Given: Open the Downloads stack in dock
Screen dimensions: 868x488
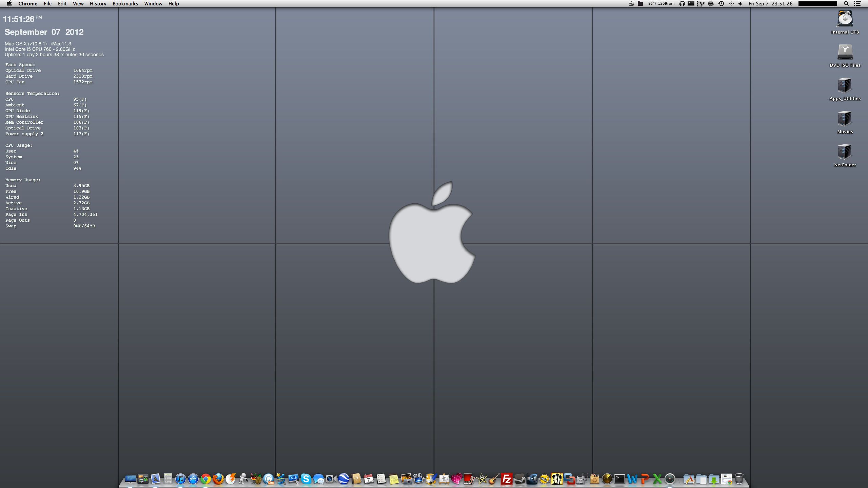Looking at the screenshot, I should tap(714, 479).
